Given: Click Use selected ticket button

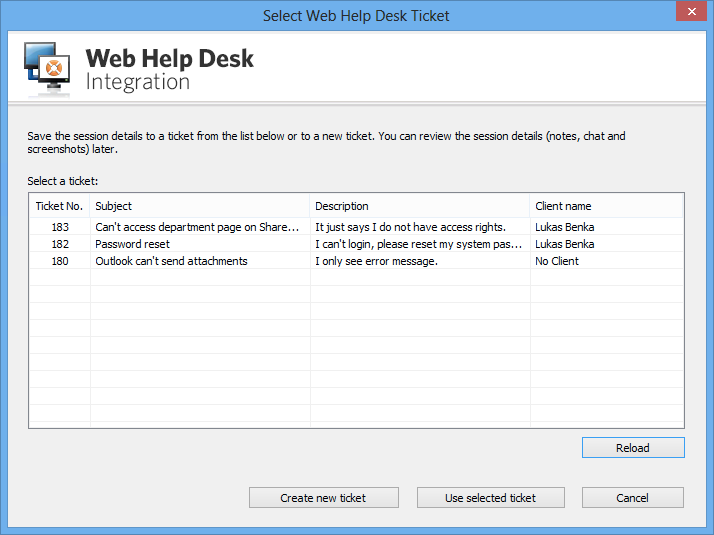Looking at the screenshot, I should 490,498.
